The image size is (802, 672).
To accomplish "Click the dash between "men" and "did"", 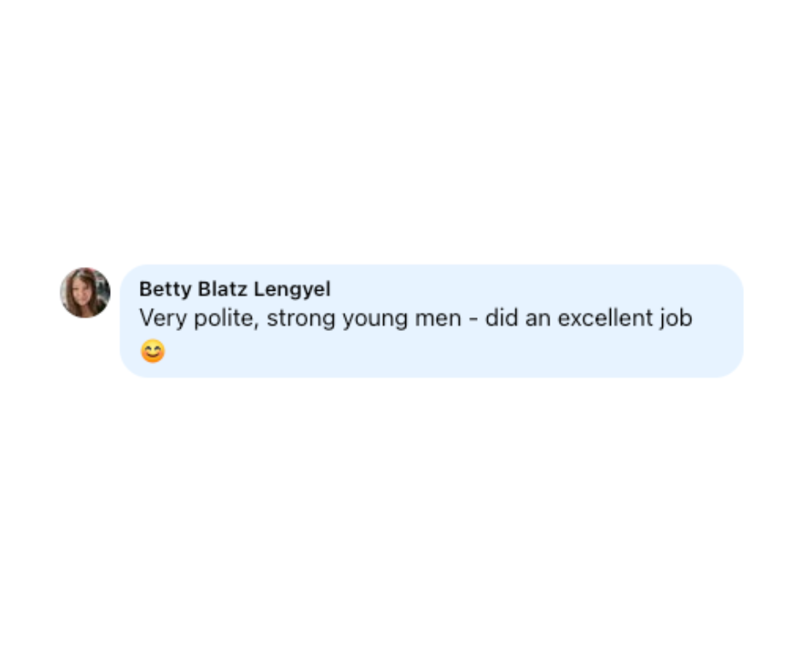I will click(474, 319).
